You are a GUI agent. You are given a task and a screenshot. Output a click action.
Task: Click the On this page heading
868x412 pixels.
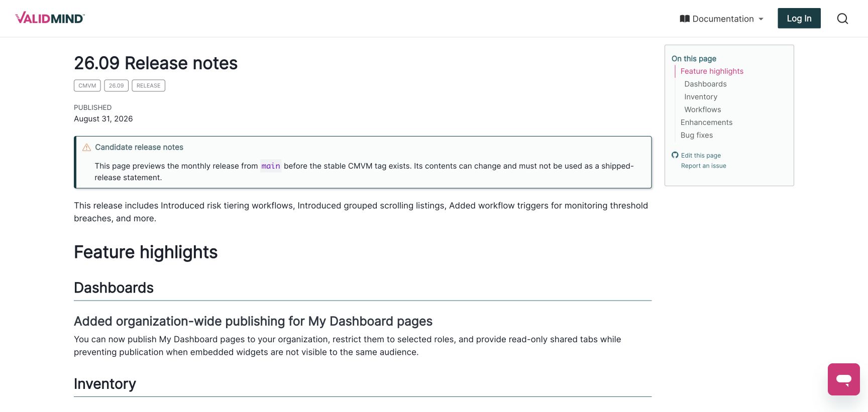[694, 59]
